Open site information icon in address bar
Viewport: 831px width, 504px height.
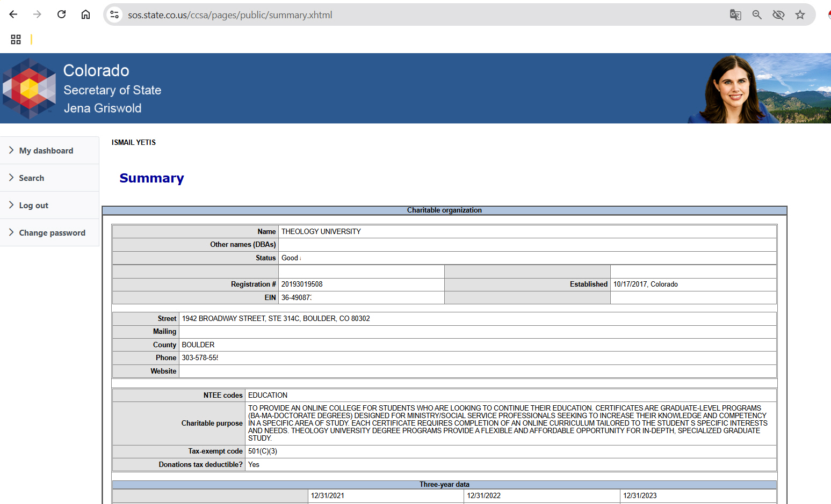tap(114, 15)
